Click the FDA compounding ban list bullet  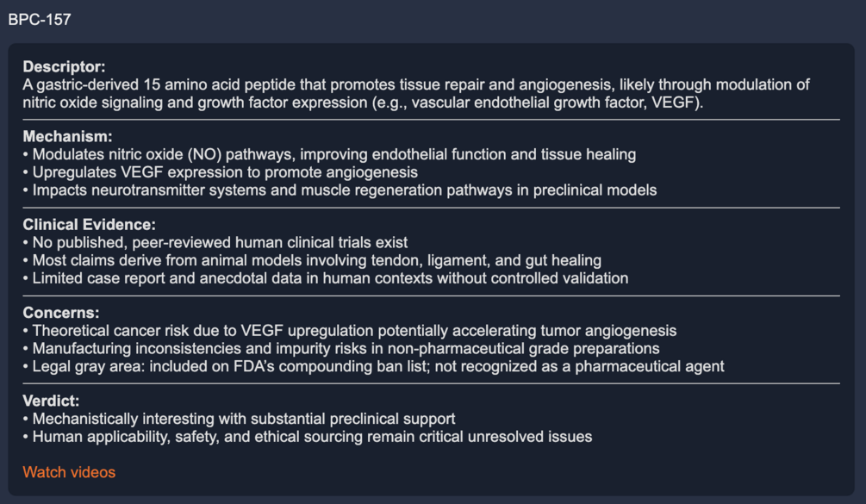pos(377,366)
